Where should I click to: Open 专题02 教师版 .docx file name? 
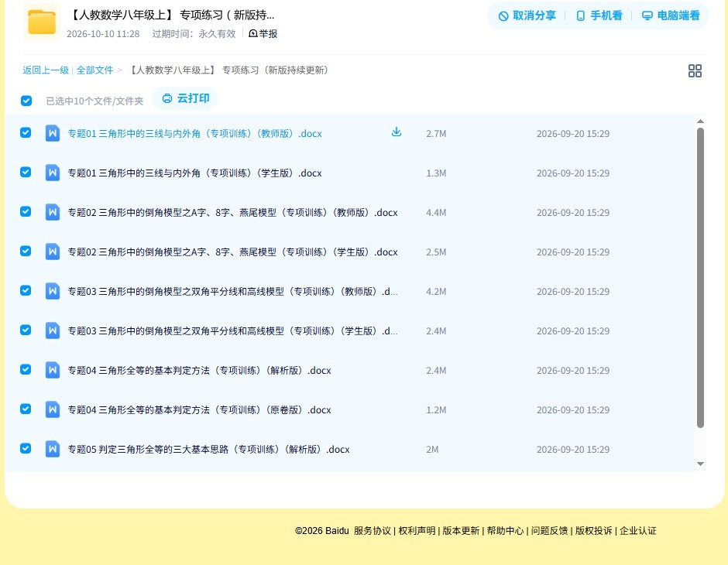click(232, 212)
